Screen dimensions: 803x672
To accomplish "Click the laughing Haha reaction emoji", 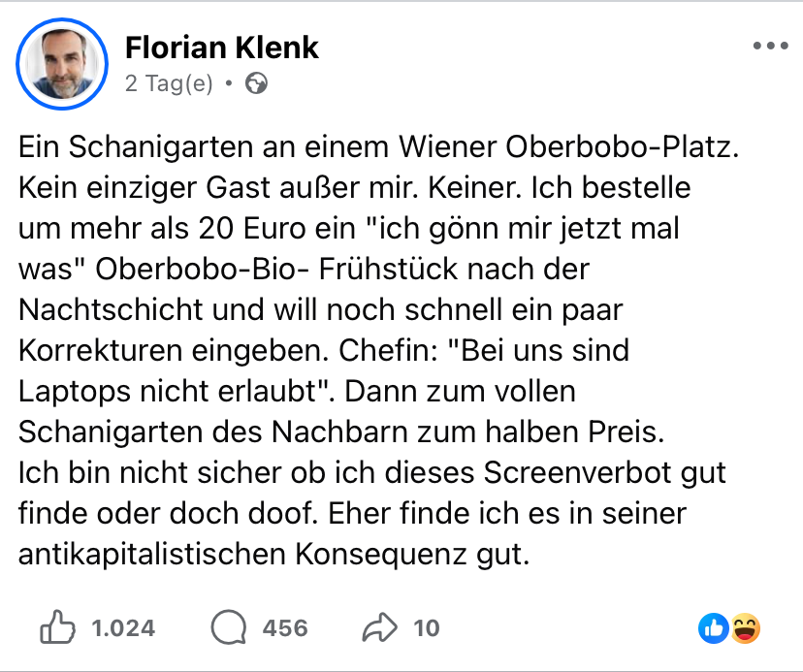I will pos(745,628).
